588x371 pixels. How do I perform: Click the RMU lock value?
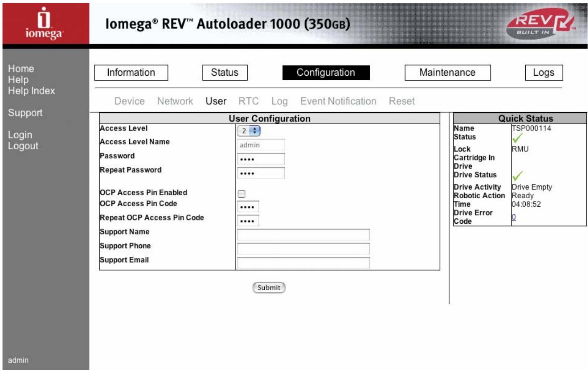click(520, 149)
